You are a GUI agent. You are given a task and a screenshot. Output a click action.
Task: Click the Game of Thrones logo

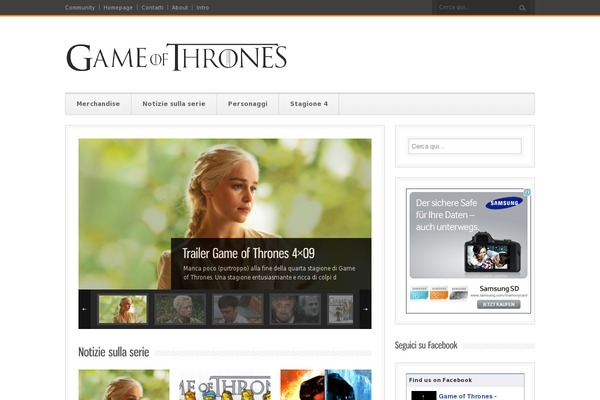click(x=176, y=57)
